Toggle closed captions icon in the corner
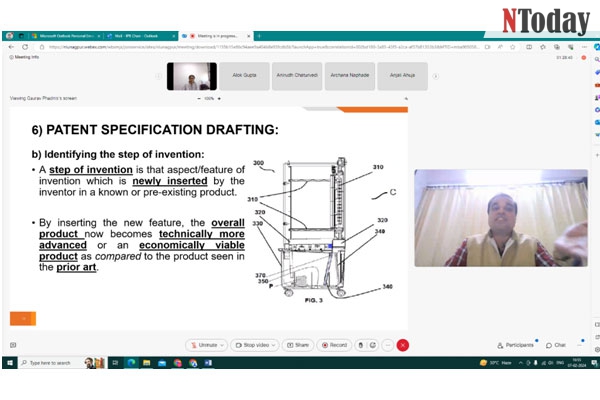This screenshot has height=400, width=600. (x=13, y=345)
